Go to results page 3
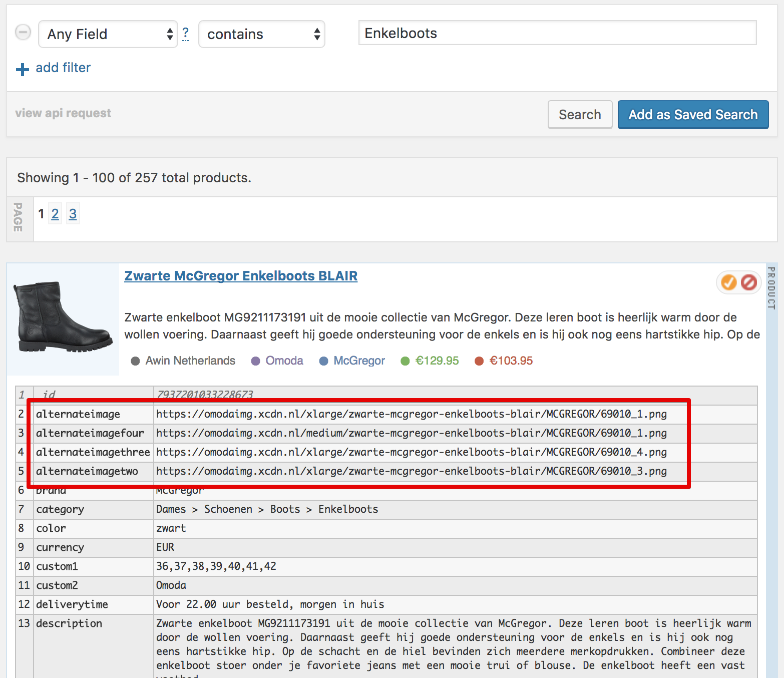 pos(73,214)
